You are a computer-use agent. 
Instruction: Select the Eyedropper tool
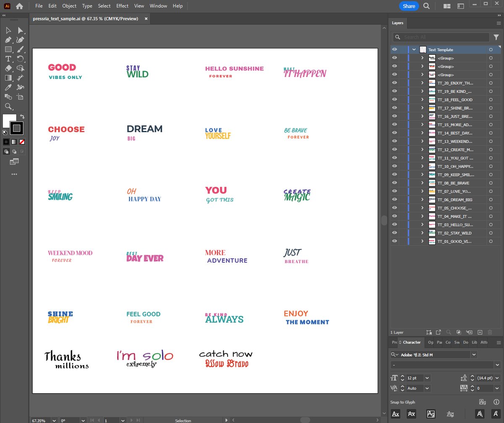point(8,87)
